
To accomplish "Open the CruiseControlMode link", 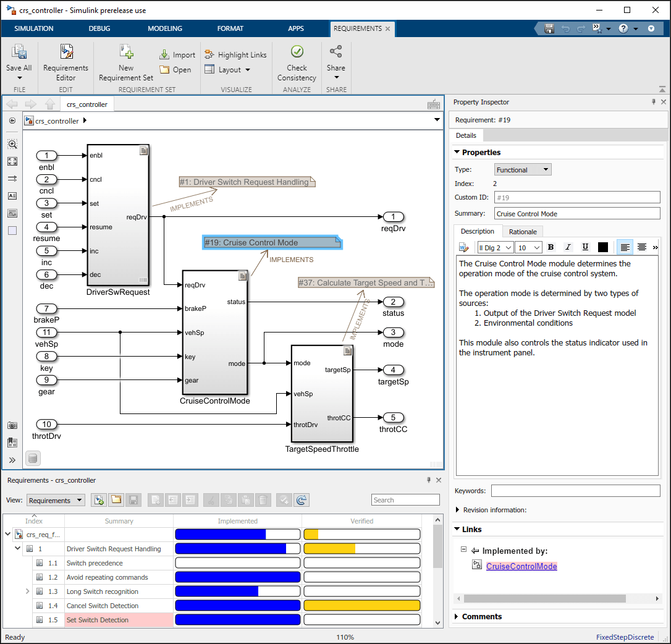I will click(x=521, y=566).
